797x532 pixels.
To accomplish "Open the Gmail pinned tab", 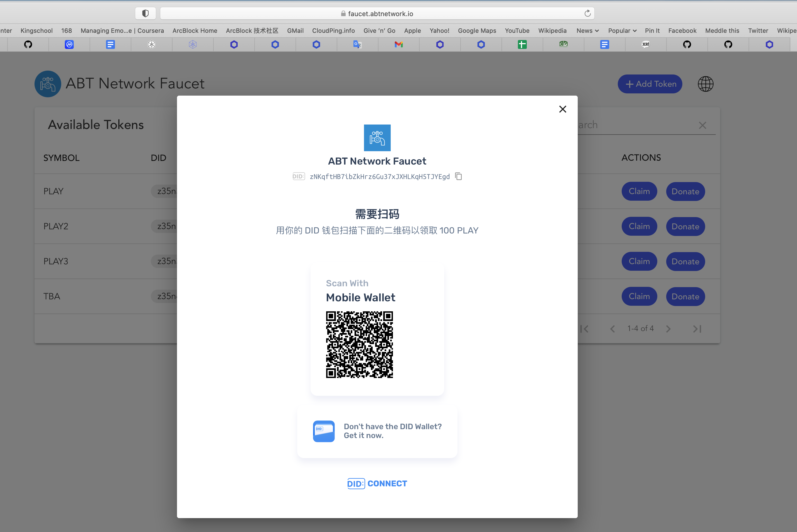I will 398,44.
